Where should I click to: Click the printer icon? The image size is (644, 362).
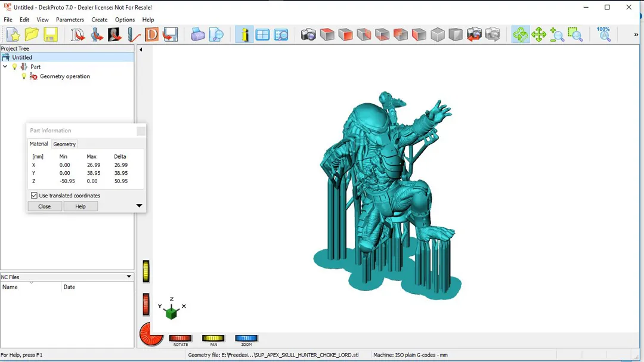click(x=197, y=35)
